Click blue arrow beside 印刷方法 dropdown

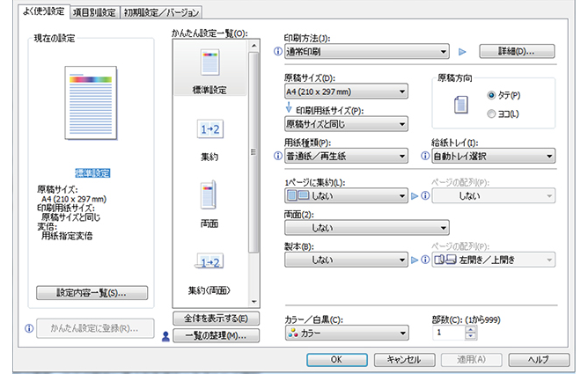tap(462, 52)
